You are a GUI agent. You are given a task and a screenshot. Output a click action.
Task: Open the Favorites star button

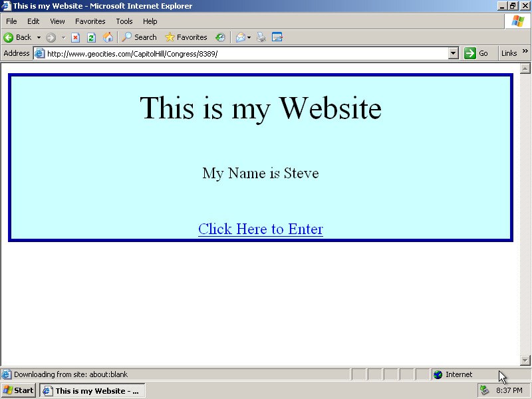tap(186, 37)
